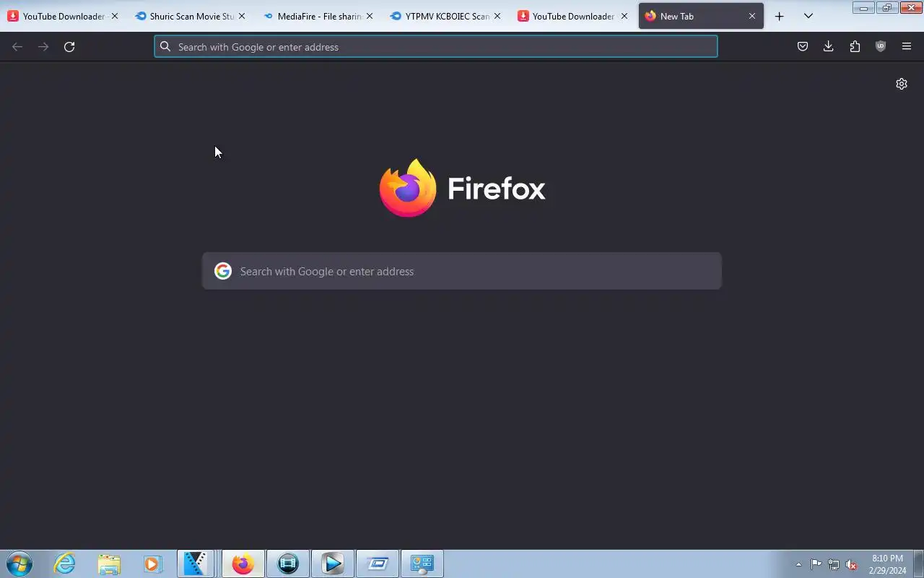Viewport: 924px width, 578px height.
Task: Switch to the YTPMV KCBOIEC Scan tab
Action: pyautogui.click(x=447, y=16)
